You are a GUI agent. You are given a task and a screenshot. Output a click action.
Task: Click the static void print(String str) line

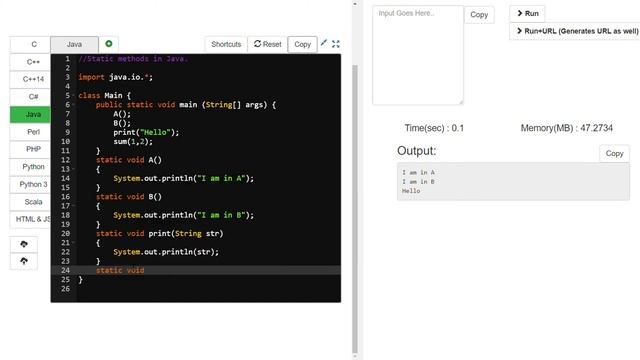[160, 233]
